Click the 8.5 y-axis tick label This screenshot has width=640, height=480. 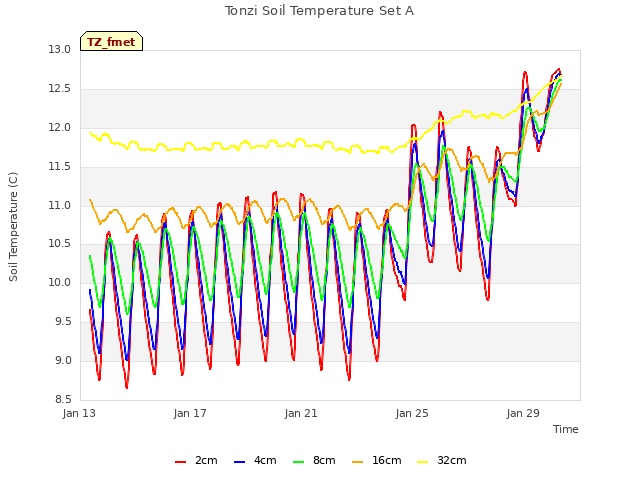pyautogui.click(x=62, y=399)
